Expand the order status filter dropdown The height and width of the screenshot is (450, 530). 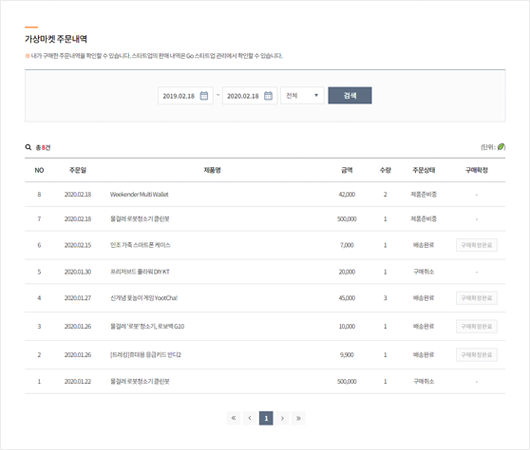(x=303, y=95)
